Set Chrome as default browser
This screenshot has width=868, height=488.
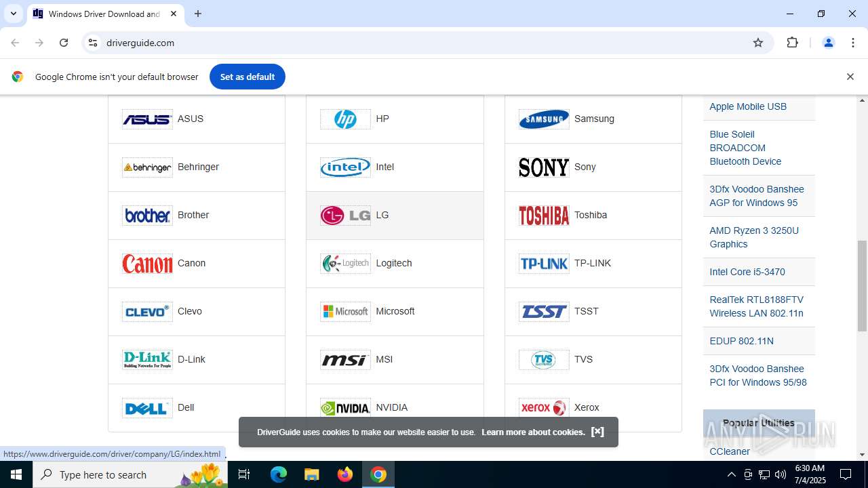(x=248, y=77)
